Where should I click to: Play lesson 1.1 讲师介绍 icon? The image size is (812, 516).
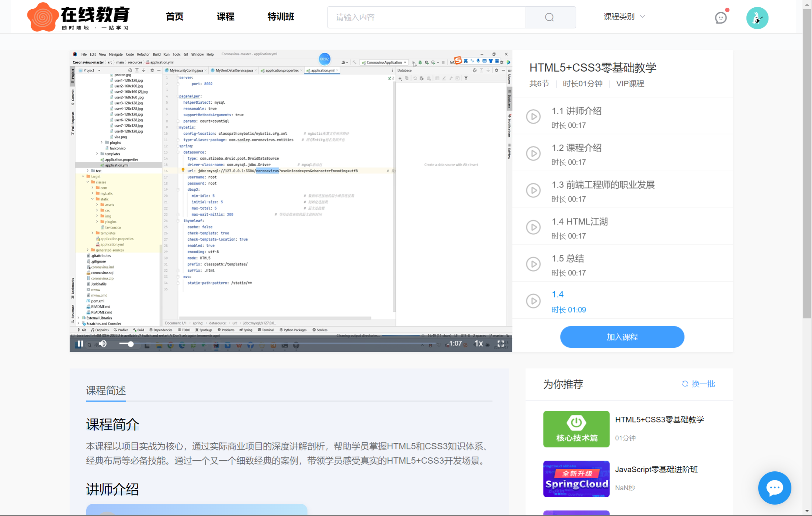point(533,117)
